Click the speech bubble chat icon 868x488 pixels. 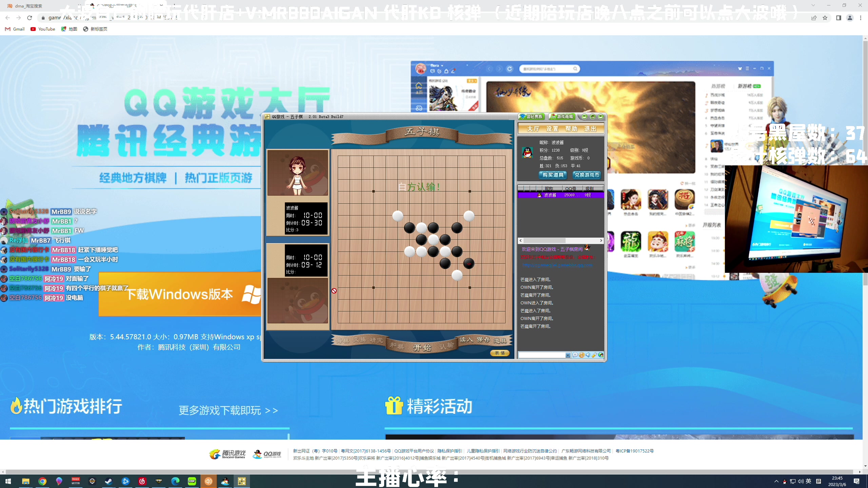point(575,355)
